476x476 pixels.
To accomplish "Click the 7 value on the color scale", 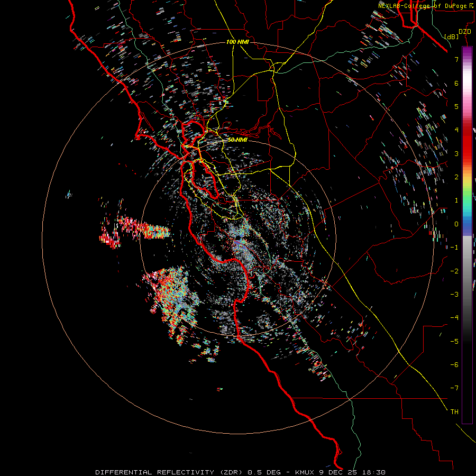I will tap(456, 59).
